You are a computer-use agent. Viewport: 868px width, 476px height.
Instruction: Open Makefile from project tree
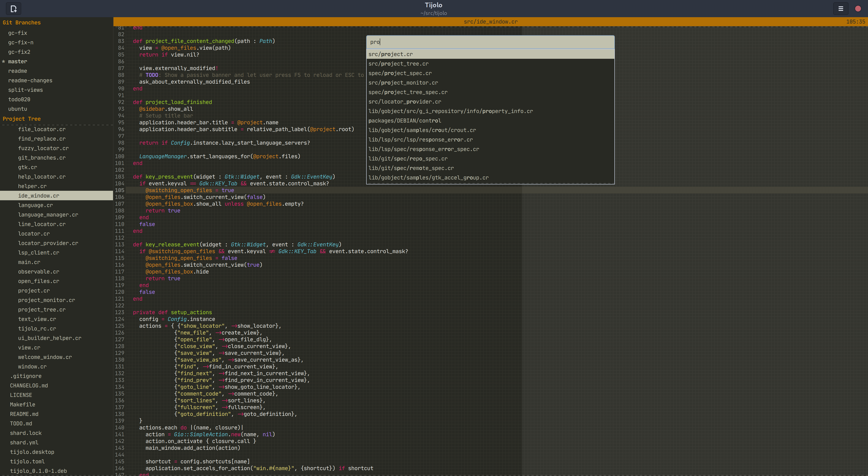click(22, 405)
